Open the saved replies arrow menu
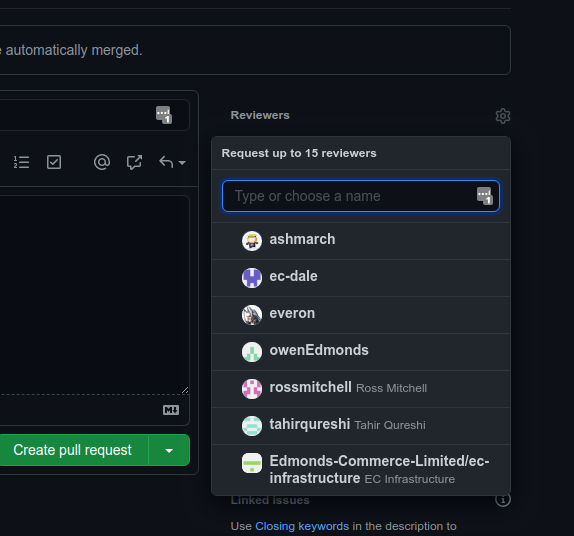The height and width of the screenshot is (536, 574). (172, 162)
